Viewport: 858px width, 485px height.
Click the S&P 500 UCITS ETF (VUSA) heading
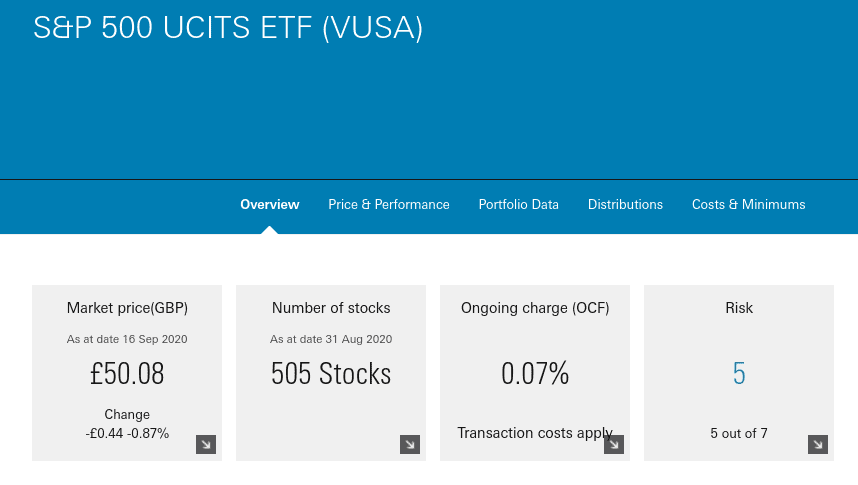(228, 27)
